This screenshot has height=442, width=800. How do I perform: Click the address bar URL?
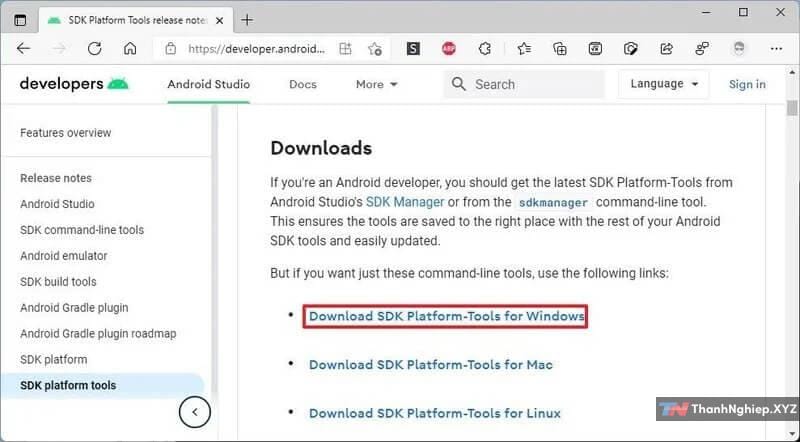coord(256,48)
